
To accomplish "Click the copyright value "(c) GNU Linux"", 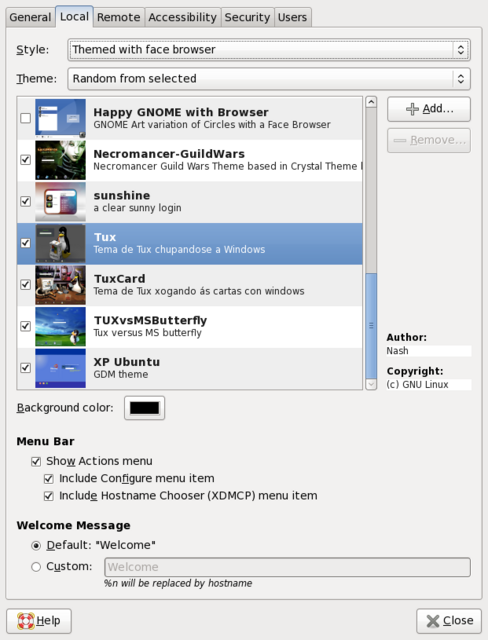I will point(417,384).
